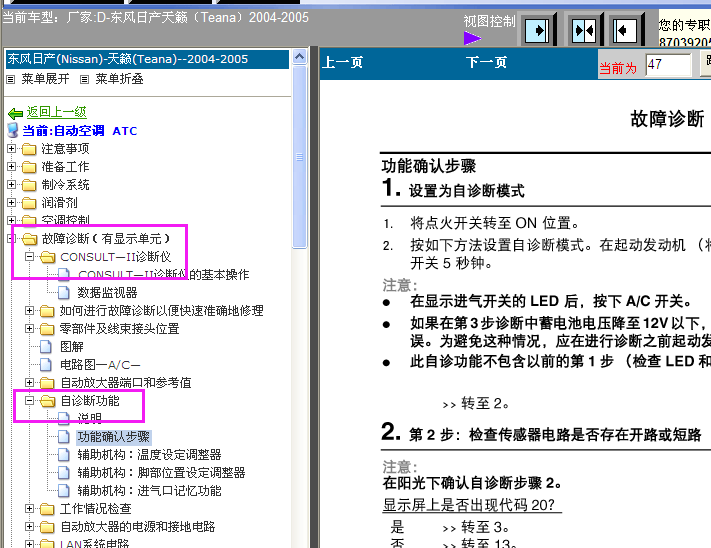Expand the 准备工作 folder

(12, 166)
